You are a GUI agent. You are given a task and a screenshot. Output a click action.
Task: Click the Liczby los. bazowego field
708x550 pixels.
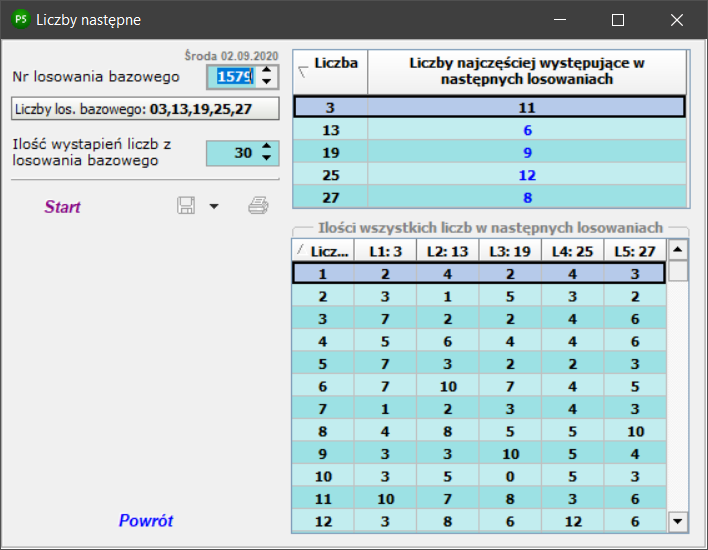click(x=145, y=109)
